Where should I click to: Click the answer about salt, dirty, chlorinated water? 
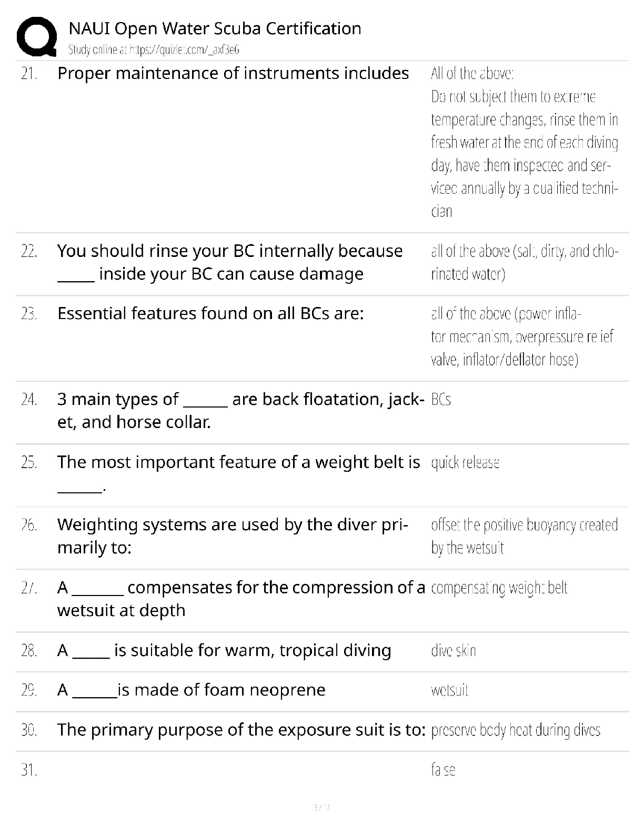tap(525, 262)
